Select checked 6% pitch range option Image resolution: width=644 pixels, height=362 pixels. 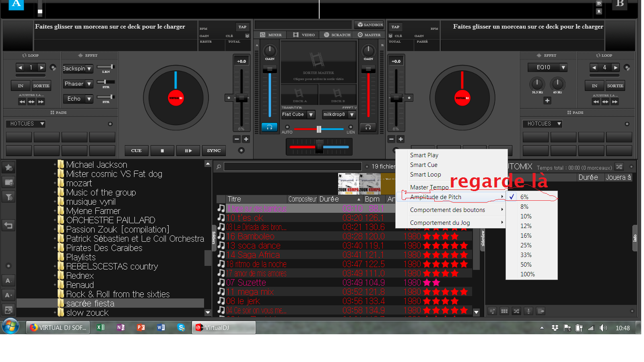point(532,197)
